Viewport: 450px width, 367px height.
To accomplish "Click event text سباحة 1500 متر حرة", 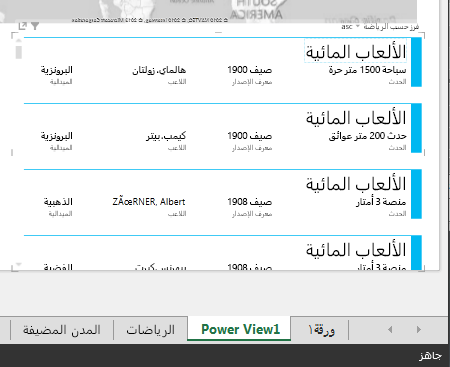I will (367, 70).
